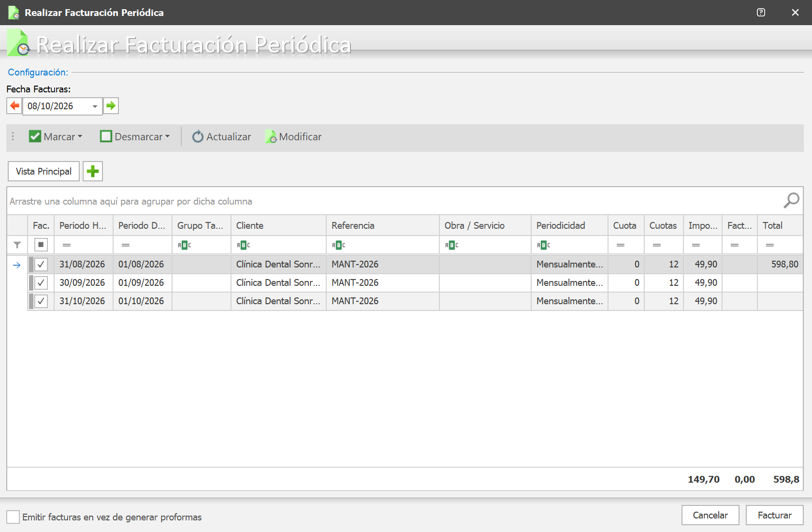The height and width of the screenshot is (532, 812).
Task: Click the filter row funnel icon
Action: 17,245
